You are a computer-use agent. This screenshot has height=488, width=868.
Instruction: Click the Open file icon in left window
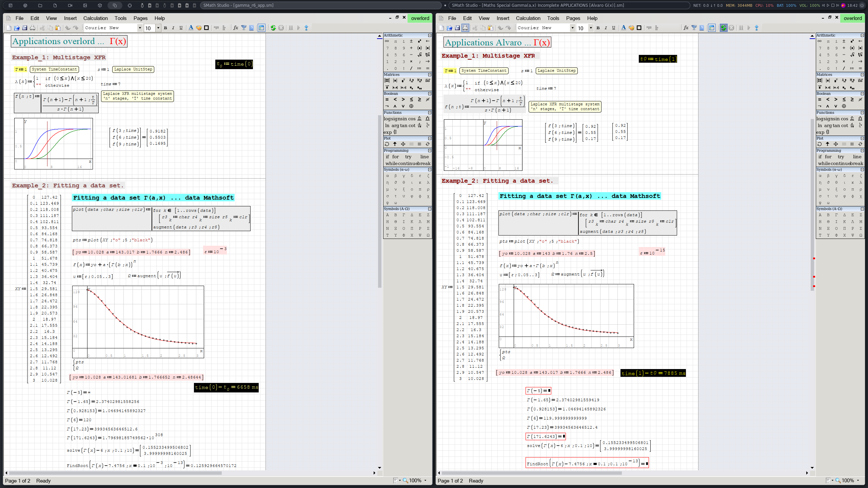(x=17, y=28)
